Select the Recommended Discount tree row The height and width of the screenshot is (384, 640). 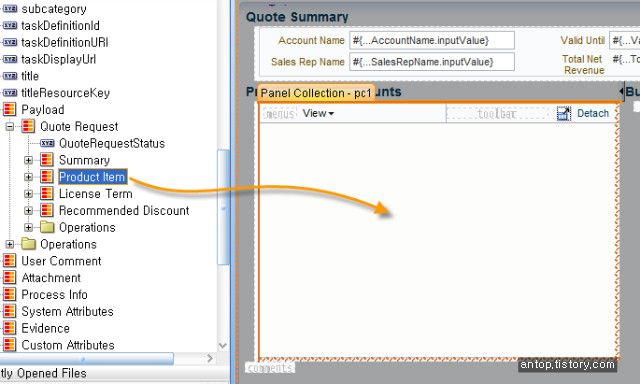pyautogui.click(x=124, y=210)
